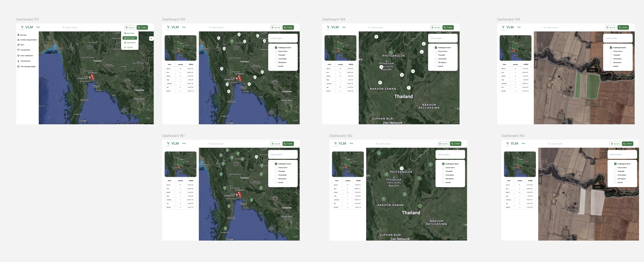Select Temperature thermometer icon in Dashboard 157
The width and height of the screenshot is (644, 262).
pos(18,61)
